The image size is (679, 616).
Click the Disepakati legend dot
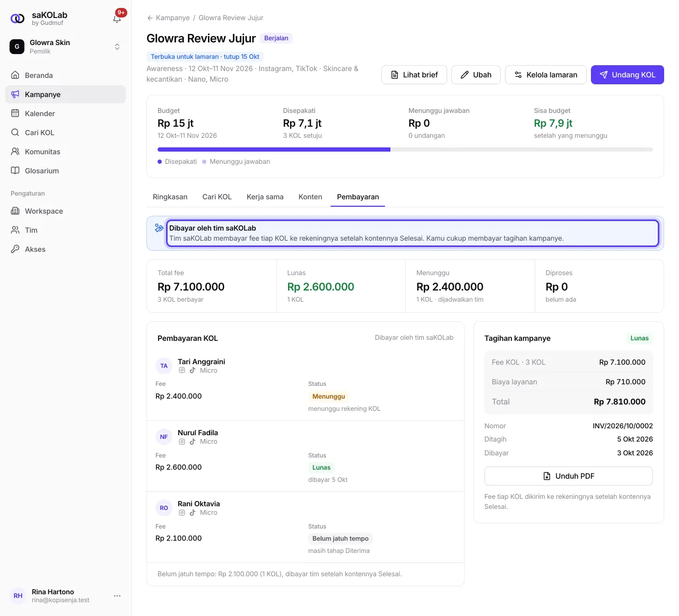160,162
